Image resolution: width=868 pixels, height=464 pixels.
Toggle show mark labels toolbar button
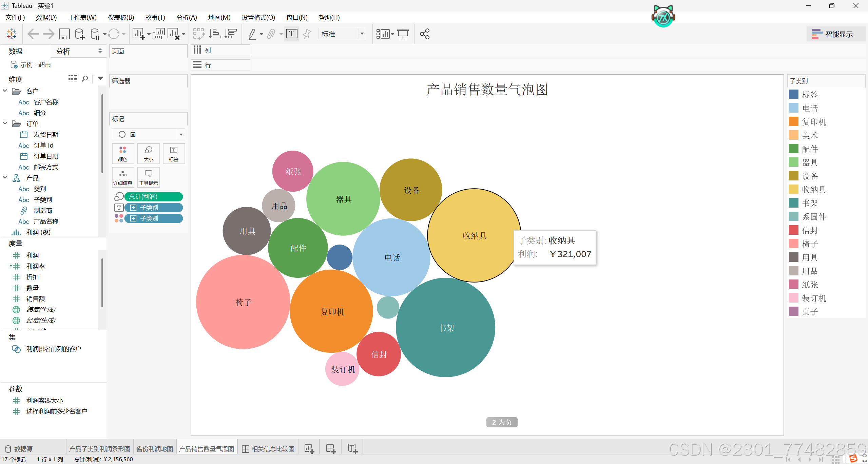(292, 34)
